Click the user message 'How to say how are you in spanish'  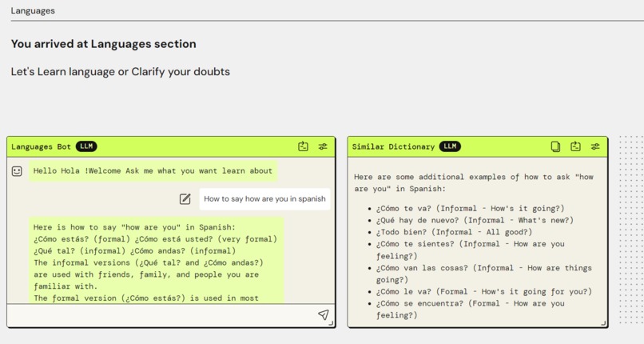264,199
